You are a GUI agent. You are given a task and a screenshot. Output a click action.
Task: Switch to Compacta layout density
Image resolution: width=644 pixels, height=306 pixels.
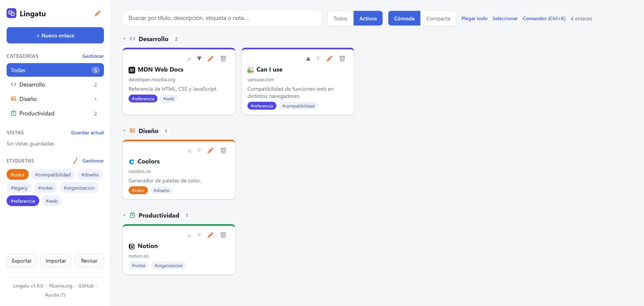point(438,19)
